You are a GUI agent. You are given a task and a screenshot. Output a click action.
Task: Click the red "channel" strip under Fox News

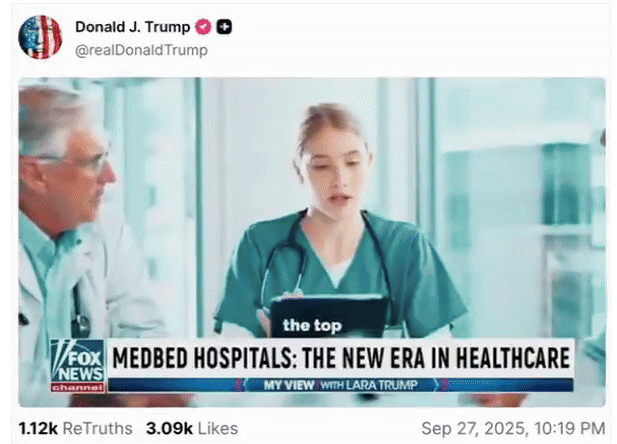(78, 387)
